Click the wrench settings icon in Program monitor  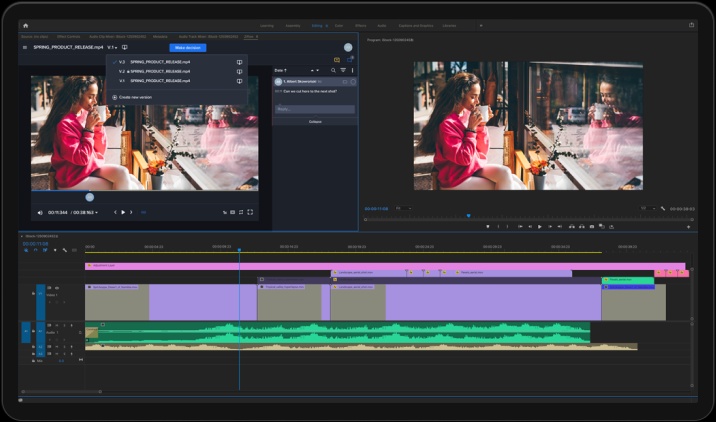662,208
